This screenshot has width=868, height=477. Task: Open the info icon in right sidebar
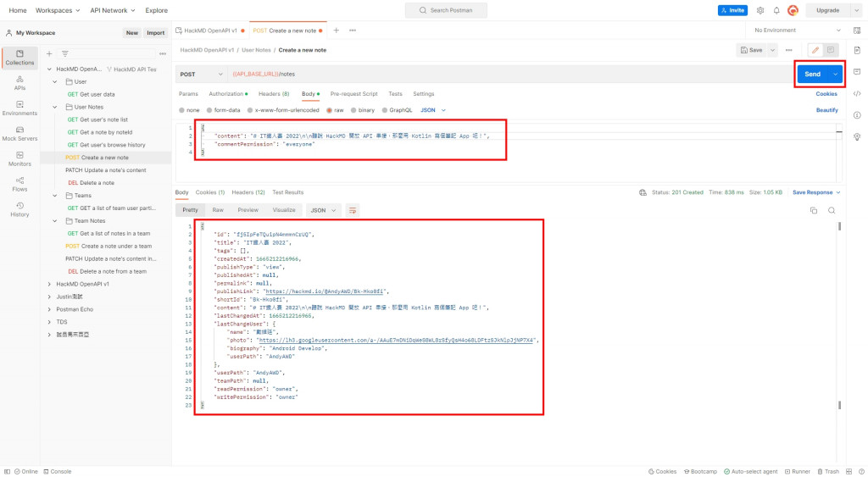point(857,115)
